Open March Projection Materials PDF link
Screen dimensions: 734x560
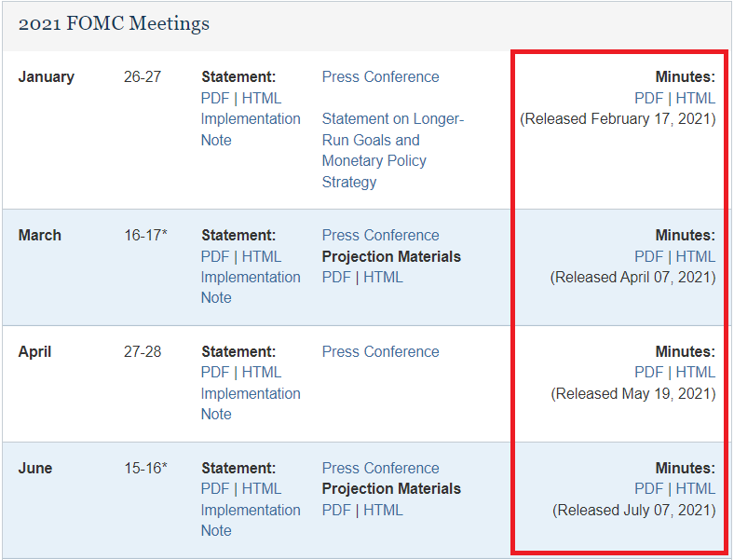point(336,277)
